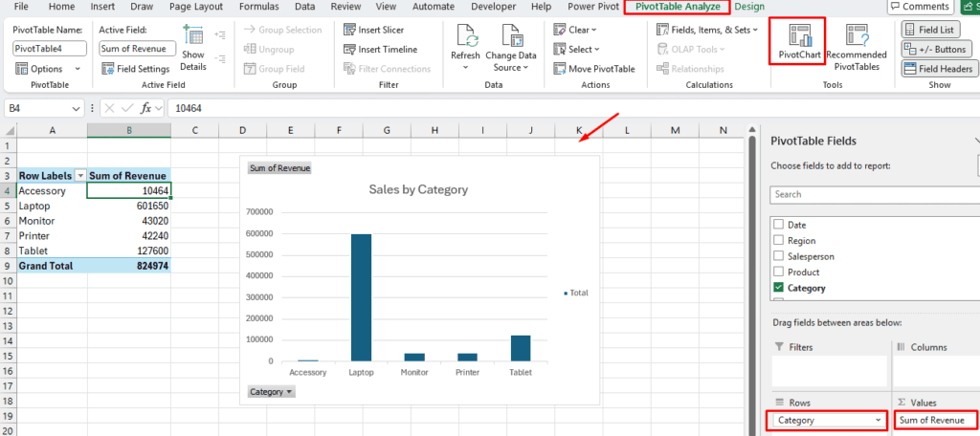
Task: Open Recommended PivotTables
Action: tap(856, 49)
